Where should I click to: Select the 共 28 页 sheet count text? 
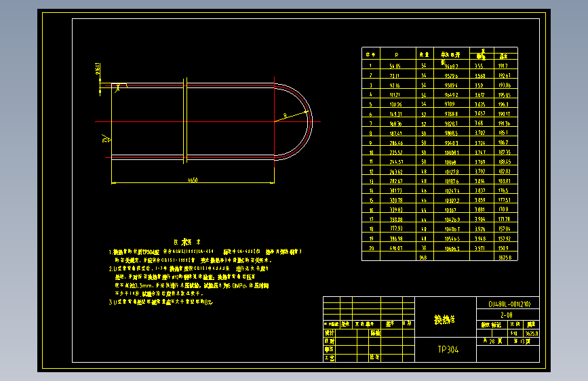[x=492, y=341]
